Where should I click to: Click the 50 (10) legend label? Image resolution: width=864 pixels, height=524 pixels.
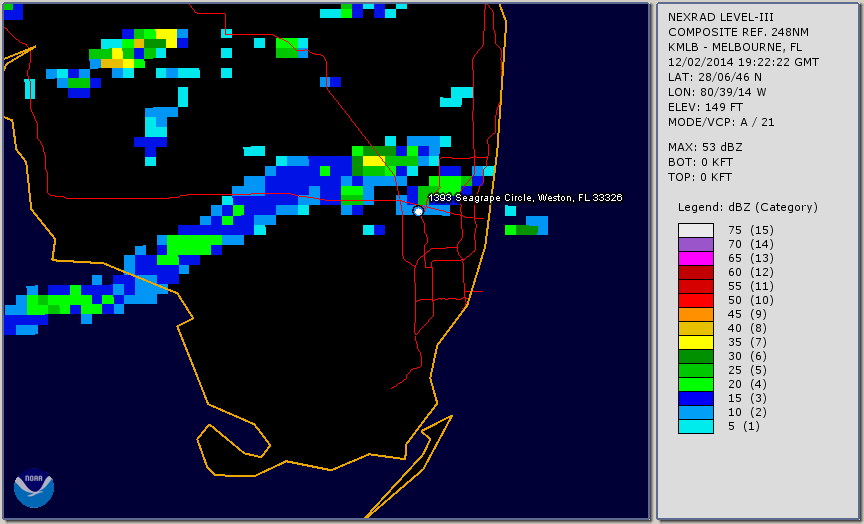tap(750, 300)
